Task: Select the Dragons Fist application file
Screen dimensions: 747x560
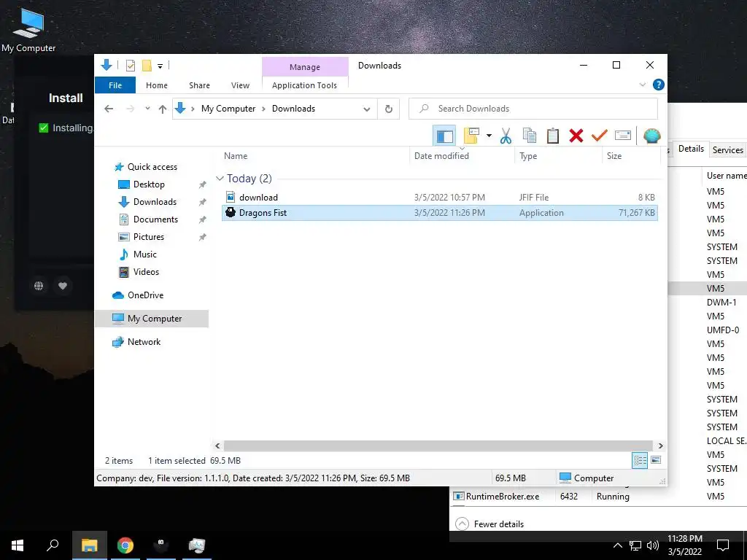Action: tap(440, 213)
